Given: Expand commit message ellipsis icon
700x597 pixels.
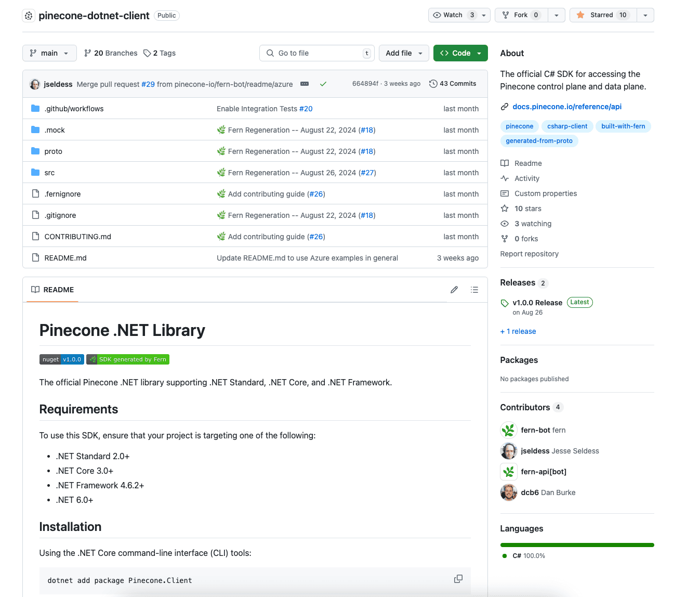Looking at the screenshot, I should point(305,84).
